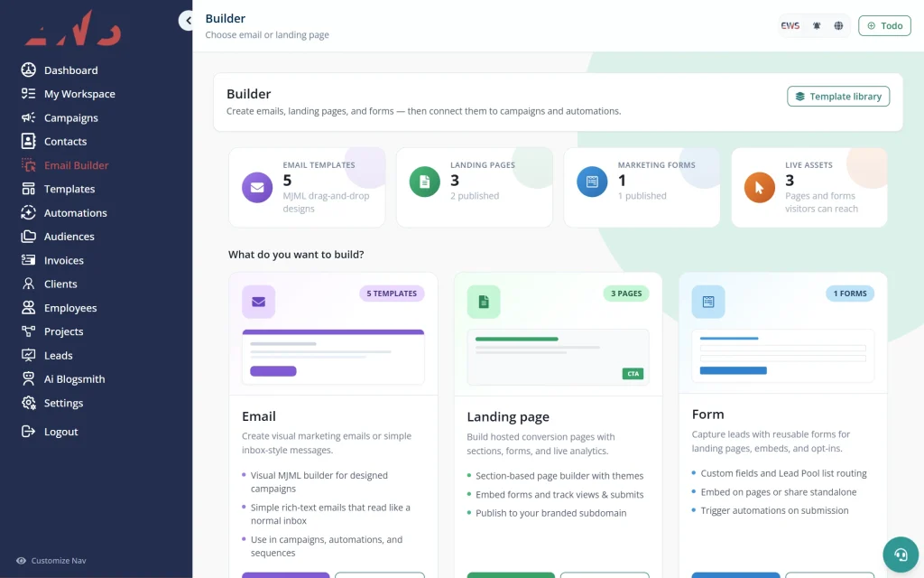Click the notification bell icon in header
924x578 pixels.
(817, 26)
